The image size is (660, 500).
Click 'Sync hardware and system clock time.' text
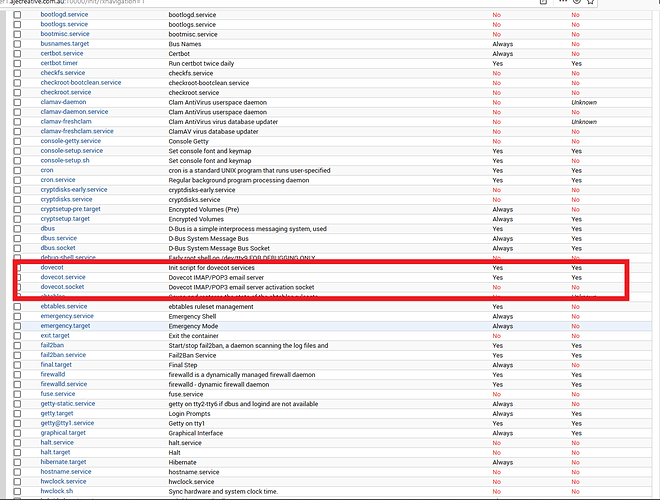pyautogui.click(x=224, y=492)
